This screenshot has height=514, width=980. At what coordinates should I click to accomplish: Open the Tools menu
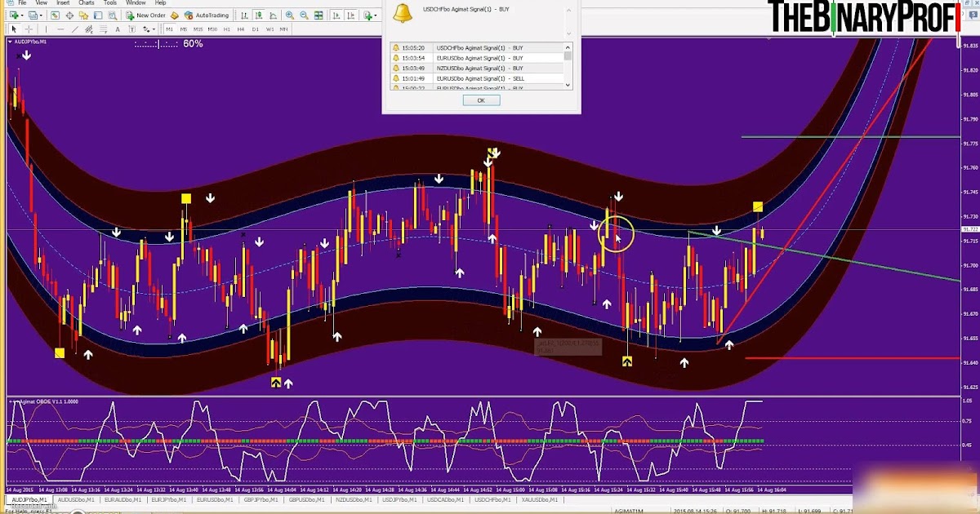coord(110,3)
